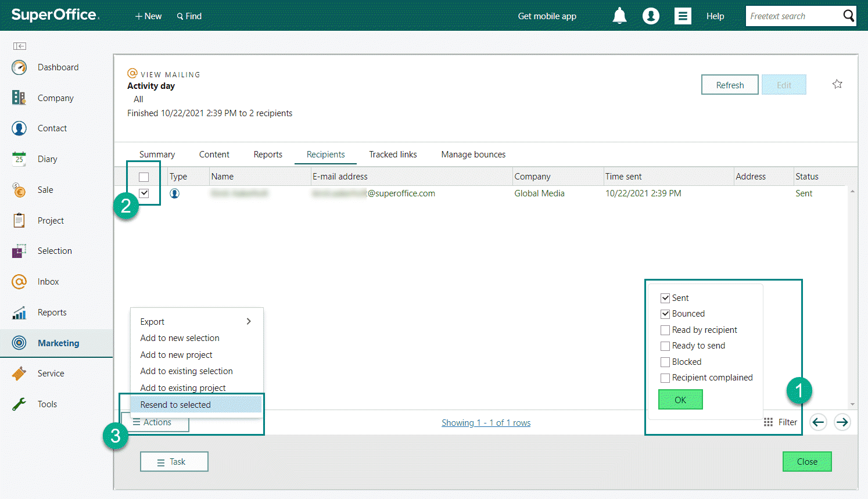Open the Task menu button
The height and width of the screenshot is (499, 868).
pos(174,462)
